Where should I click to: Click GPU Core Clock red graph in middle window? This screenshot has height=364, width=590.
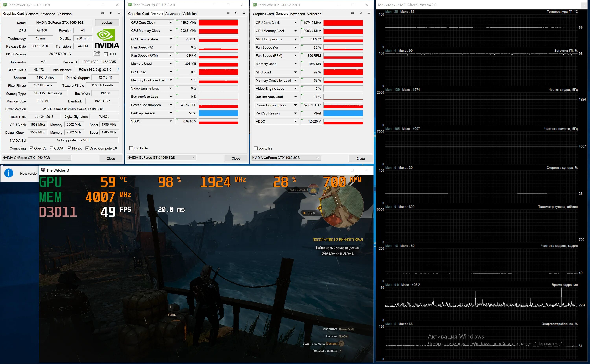(218, 23)
